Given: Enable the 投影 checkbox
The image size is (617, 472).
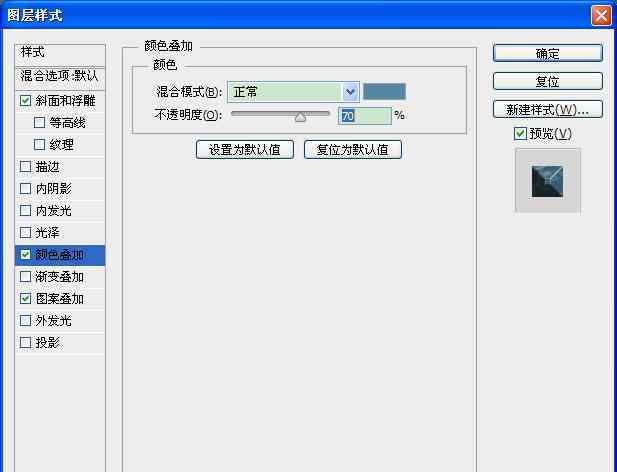Looking at the screenshot, I should 26,343.
